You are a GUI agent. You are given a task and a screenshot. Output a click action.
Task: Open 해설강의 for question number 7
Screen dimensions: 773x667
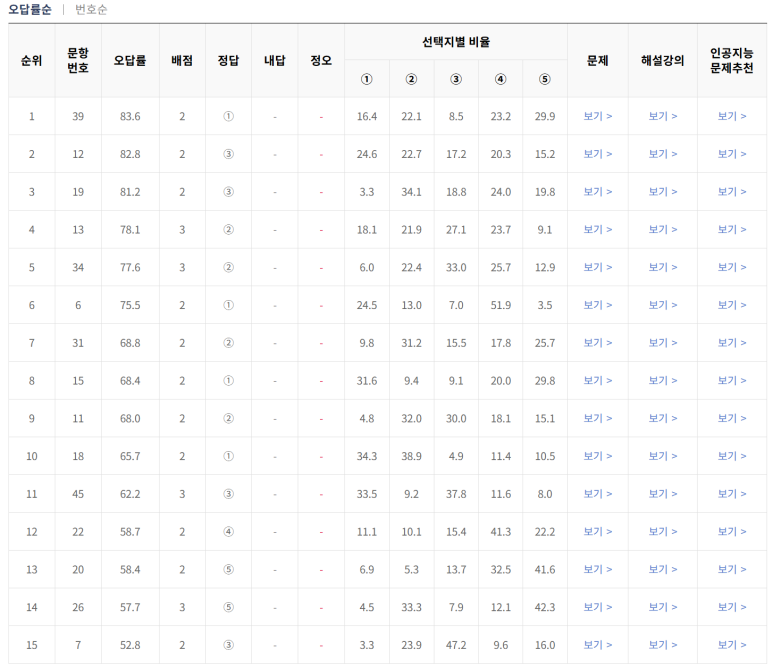pos(662,645)
